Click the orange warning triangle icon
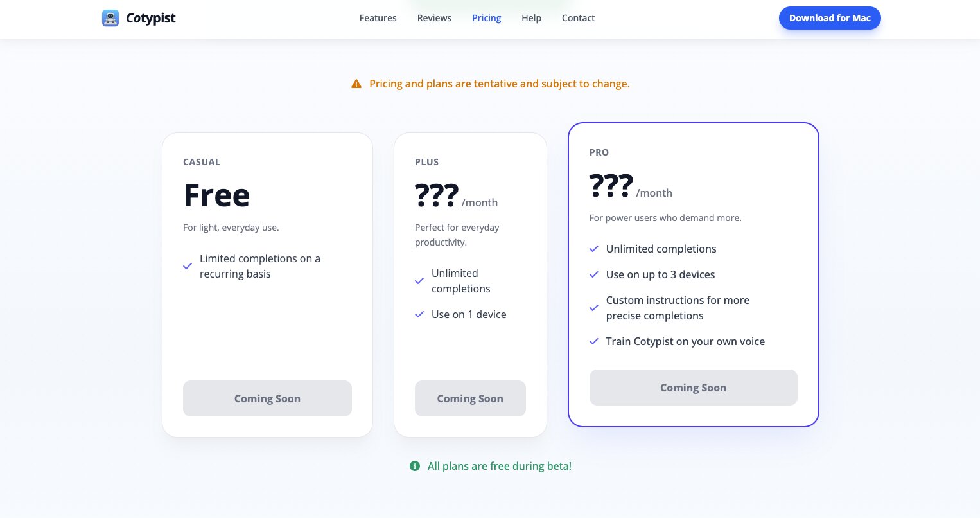This screenshot has height=518, width=980. pyautogui.click(x=356, y=83)
